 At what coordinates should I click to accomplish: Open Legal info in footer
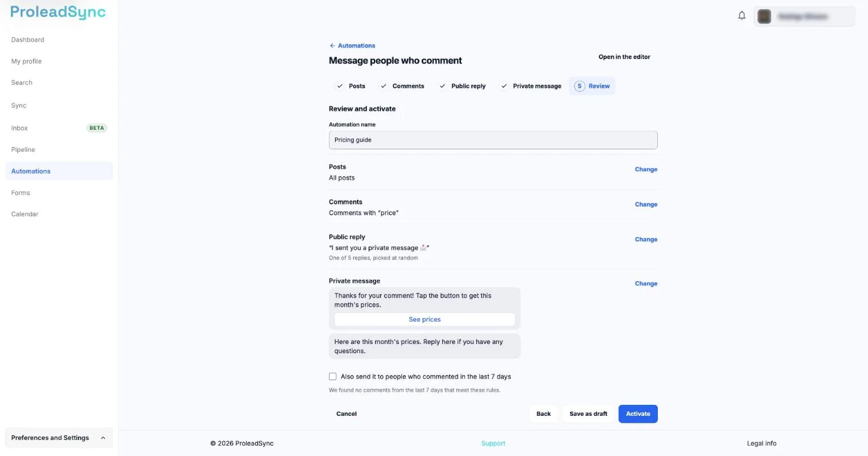pyautogui.click(x=761, y=443)
